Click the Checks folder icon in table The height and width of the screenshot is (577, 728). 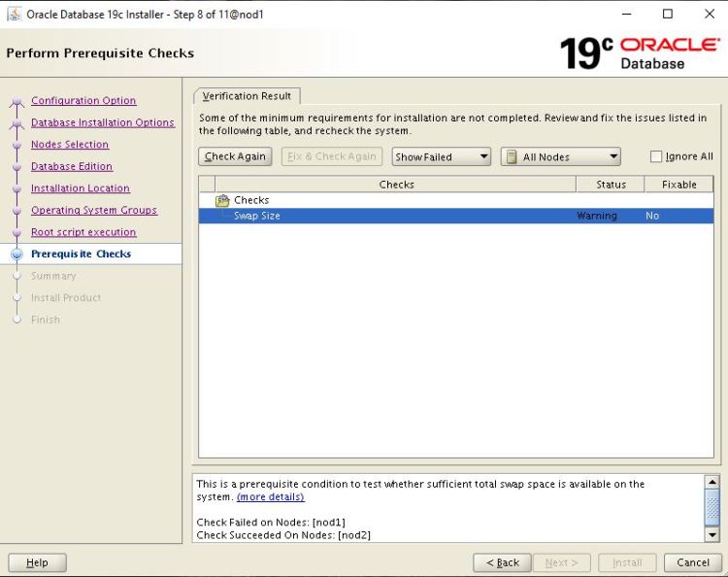pyautogui.click(x=222, y=200)
